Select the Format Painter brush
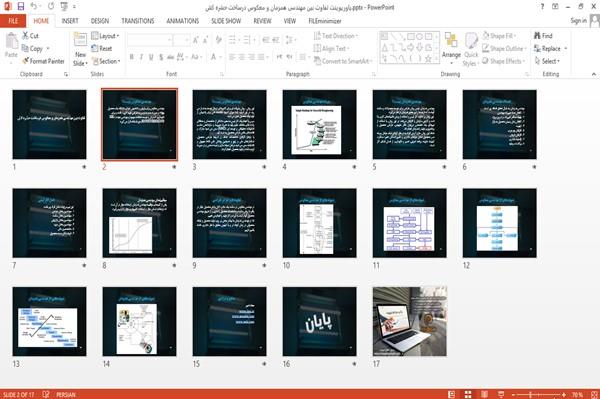This screenshot has height=399, width=600. click(x=25, y=61)
